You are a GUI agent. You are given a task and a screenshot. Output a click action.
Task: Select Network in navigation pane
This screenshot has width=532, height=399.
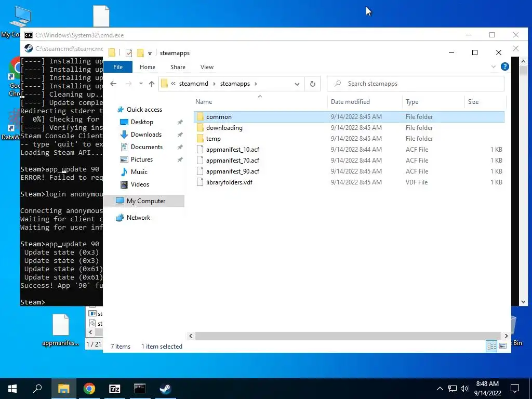[x=138, y=218]
